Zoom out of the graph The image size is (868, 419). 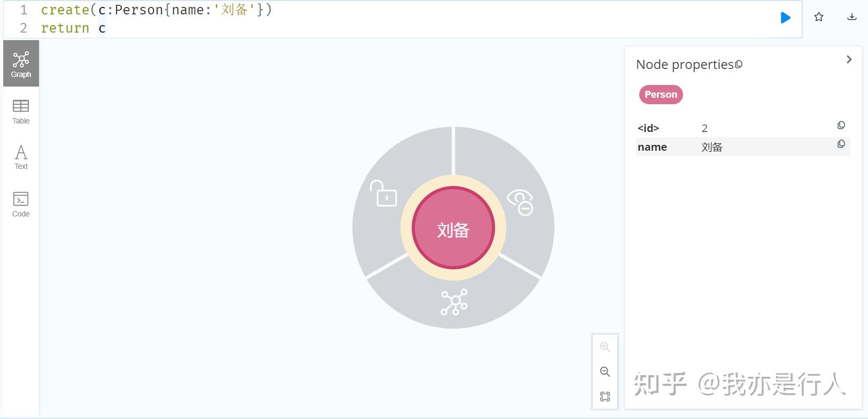coord(604,371)
